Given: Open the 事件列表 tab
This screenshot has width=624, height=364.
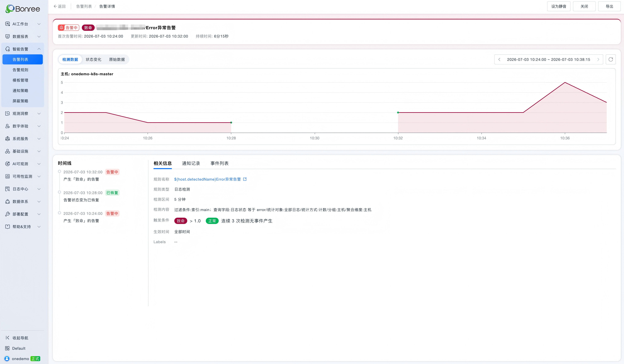Looking at the screenshot, I should tap(219, 163).
